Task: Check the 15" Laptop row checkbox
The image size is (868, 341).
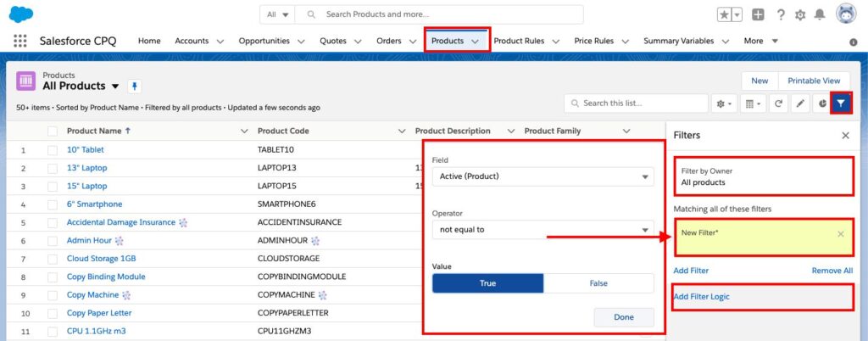Action: point(53,187)
